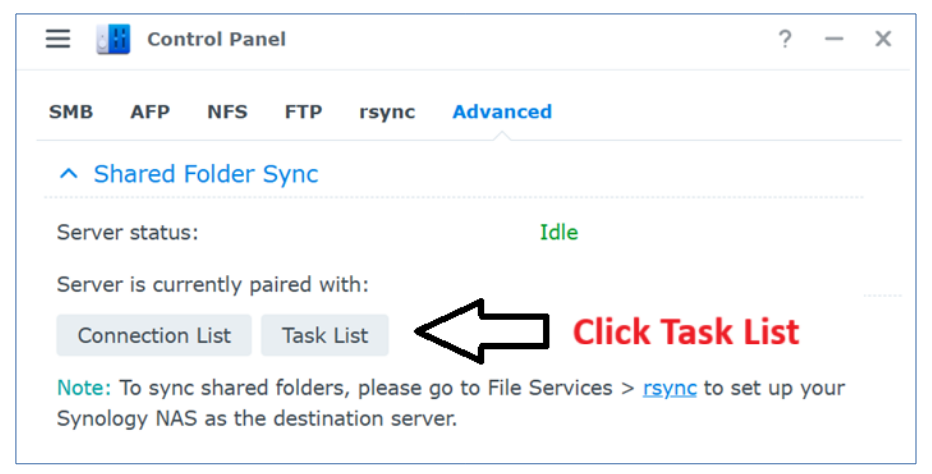Image resolution: width=932 pixels, height=474 pixels.
Task: Switch to the rsync tab
Action: (x=387, y=112)
